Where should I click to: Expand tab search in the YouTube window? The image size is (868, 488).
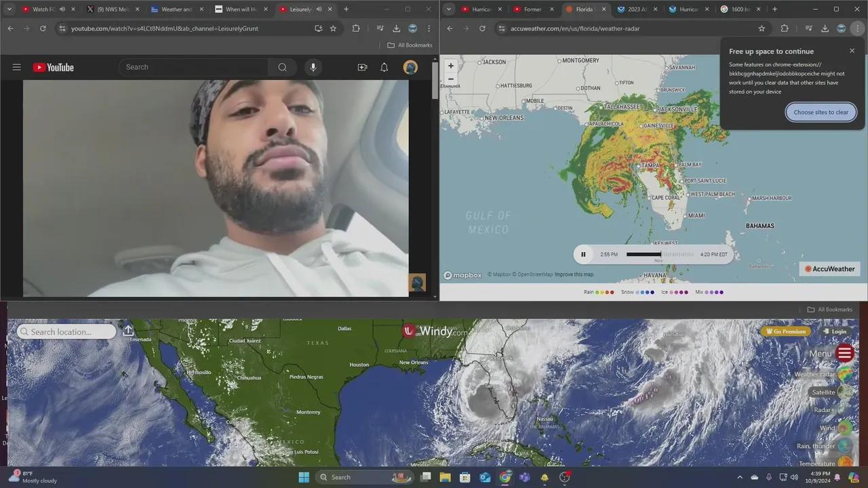(9, 9)
